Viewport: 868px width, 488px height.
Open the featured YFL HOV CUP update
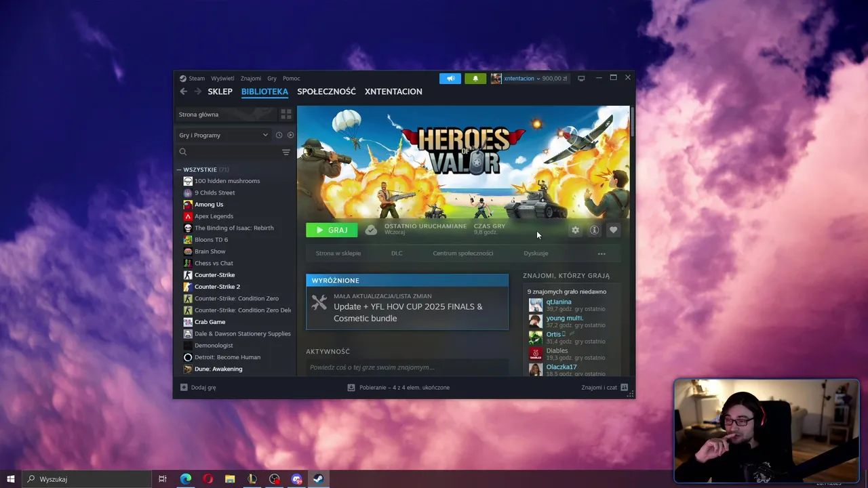[407, 302]
